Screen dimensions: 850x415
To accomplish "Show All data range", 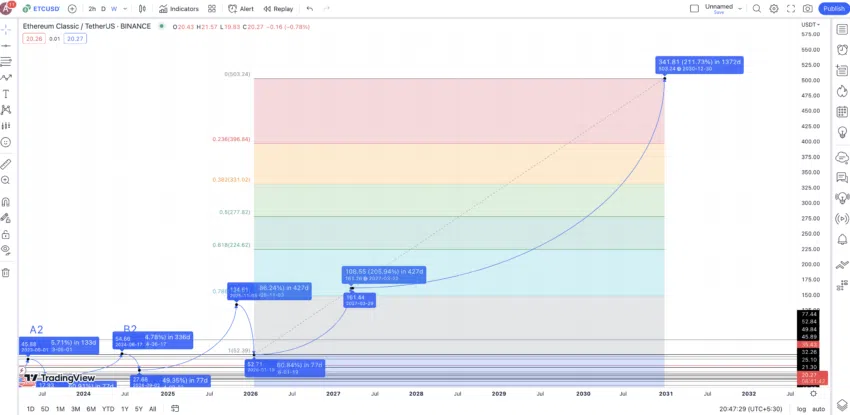I will click(x=152, y=408).
